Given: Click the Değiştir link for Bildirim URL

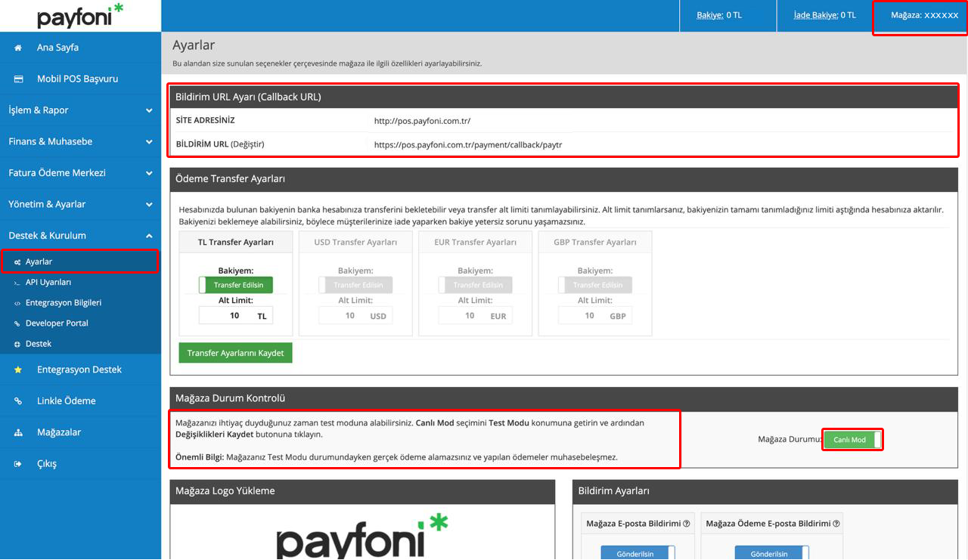Looking at the screenshot, I should coord(247,144).
